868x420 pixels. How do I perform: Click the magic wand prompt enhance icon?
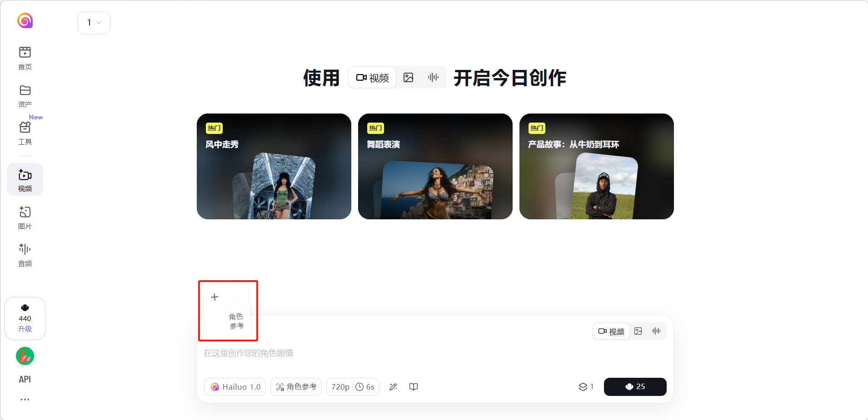click(394, 387)
